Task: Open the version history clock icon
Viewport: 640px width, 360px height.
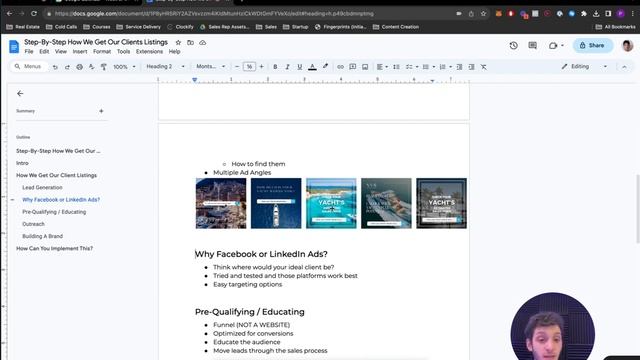Action: pyautogui.click(x=513, y=46)
